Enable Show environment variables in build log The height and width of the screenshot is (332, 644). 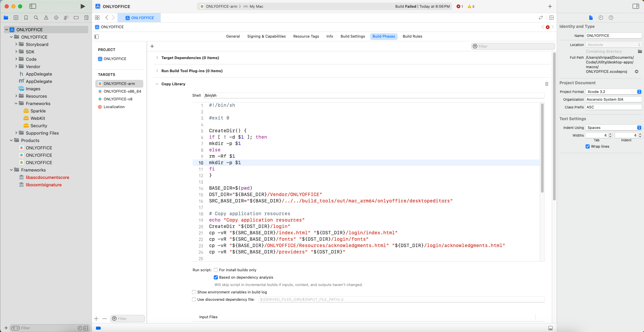(x=194, y=292)
